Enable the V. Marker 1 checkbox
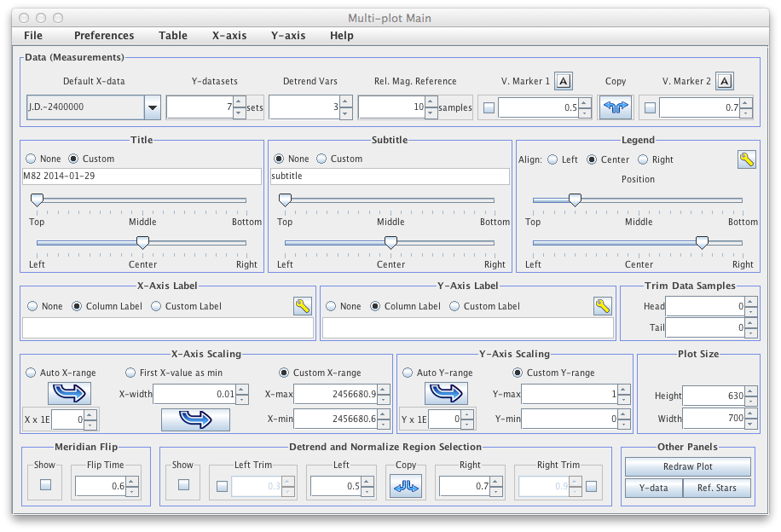The height and width of the screenshot is (532, 781). (x=489, y=108)
